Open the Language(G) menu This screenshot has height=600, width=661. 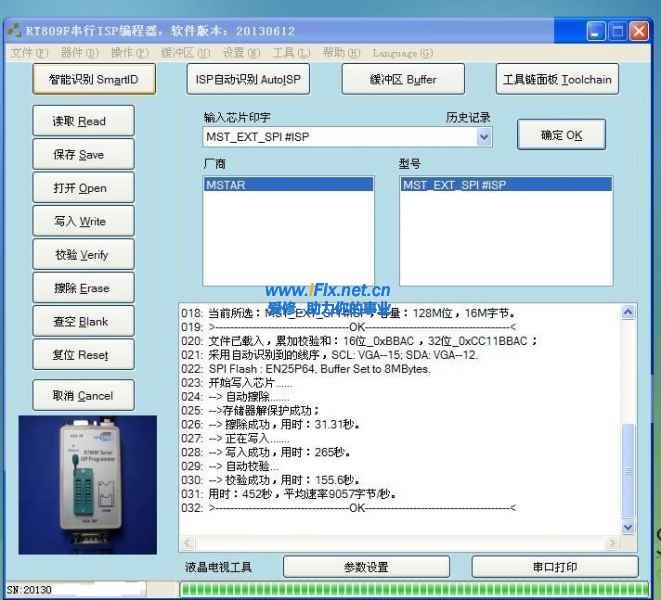tap(403, 53)
